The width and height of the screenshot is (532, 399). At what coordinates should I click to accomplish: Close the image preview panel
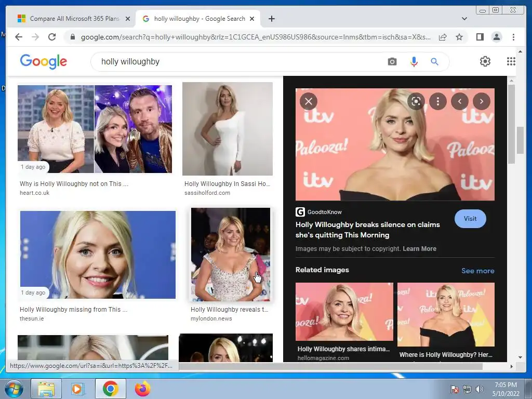pyautogui.click(x=309, y=101)
